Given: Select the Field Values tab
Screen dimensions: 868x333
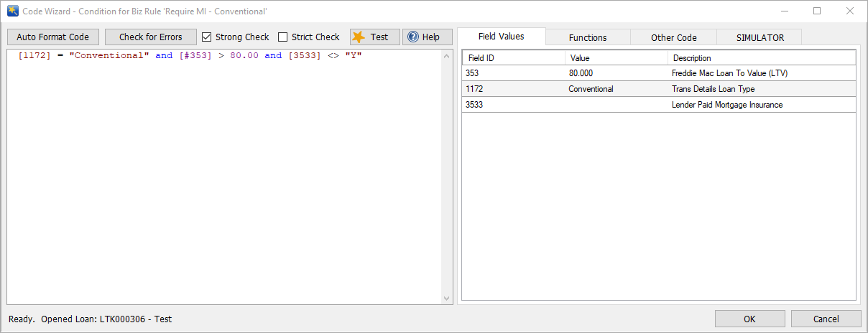Looking at the screenshot, I should point(501,37).
